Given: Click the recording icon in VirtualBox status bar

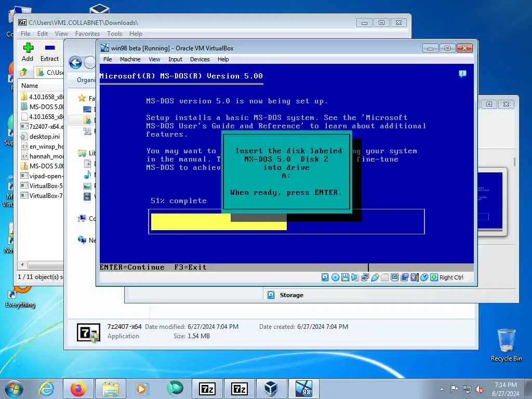Looking at the screenshot, I should click(x=404, y=277).
